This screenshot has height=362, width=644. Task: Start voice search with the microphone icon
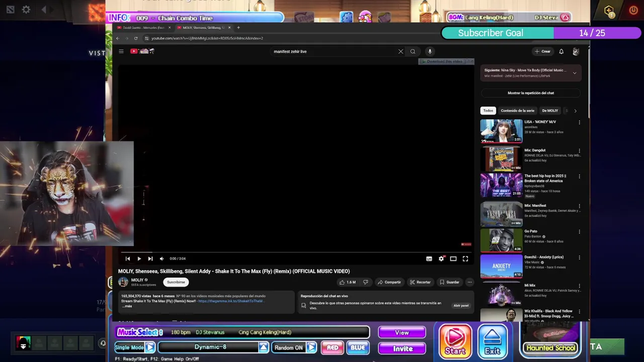point(430,51)
